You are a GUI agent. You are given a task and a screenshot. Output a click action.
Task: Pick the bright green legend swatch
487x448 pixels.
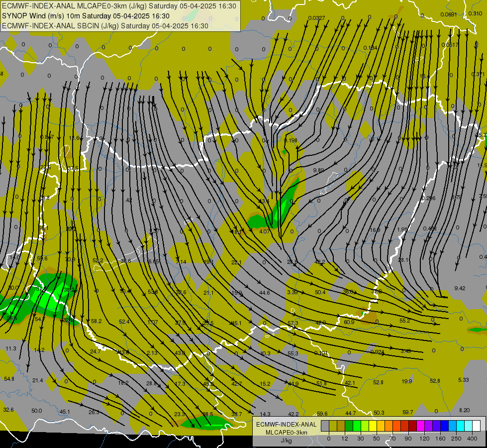coord(357,426)
